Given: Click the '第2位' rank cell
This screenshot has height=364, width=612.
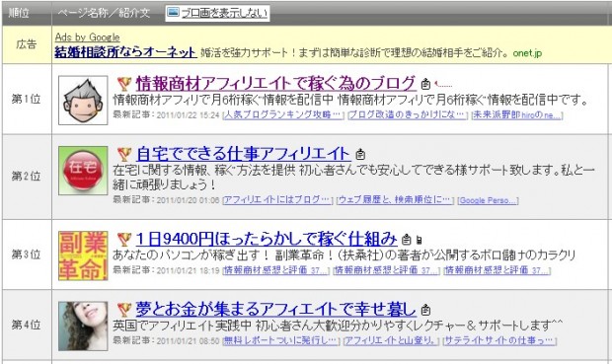Looking at the screenshot, I should tap(26, 177).
